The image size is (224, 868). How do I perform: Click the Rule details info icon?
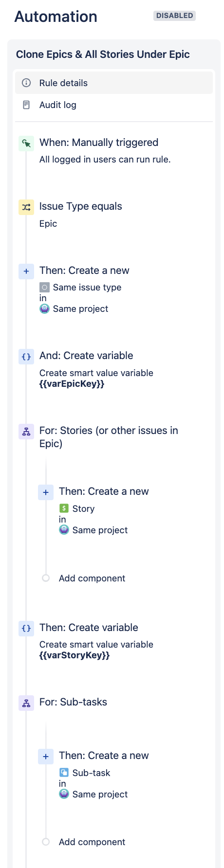[x=26, y=83]
